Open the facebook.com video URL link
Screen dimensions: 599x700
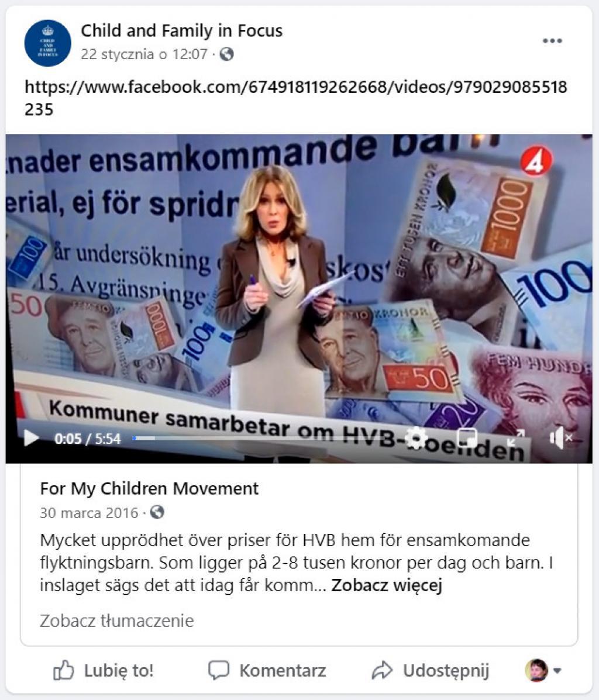pos(296,98)
